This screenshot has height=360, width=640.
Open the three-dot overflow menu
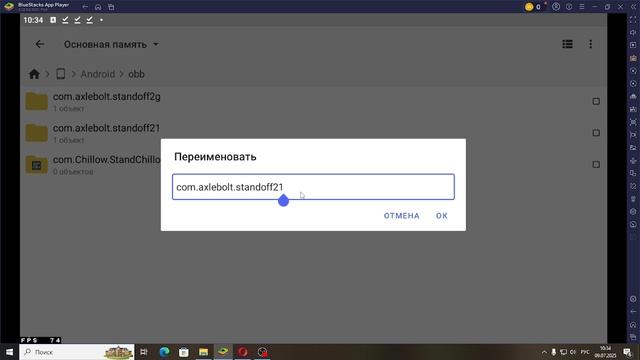coord(590,44)
